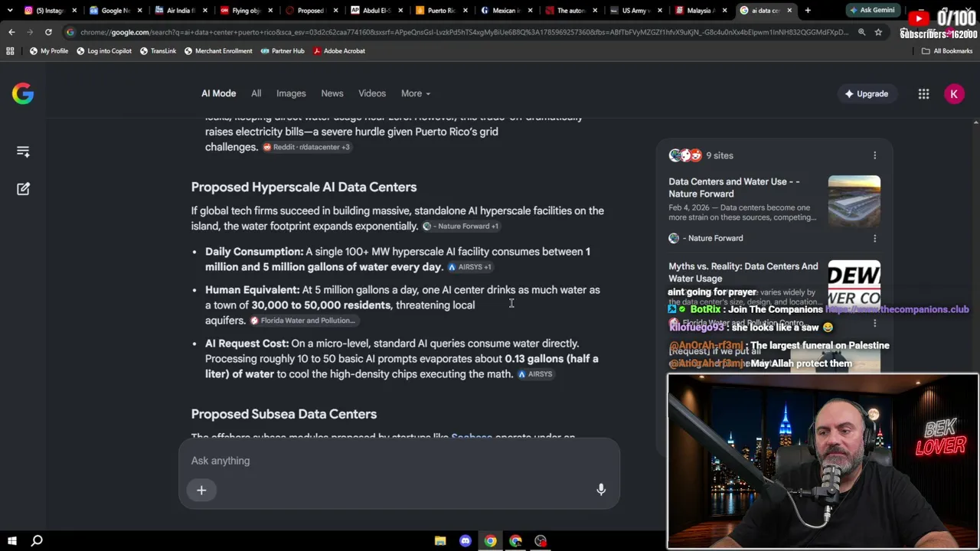Open the Partner Hub bookmark
The image size is (980, 551).
point(283,51)
